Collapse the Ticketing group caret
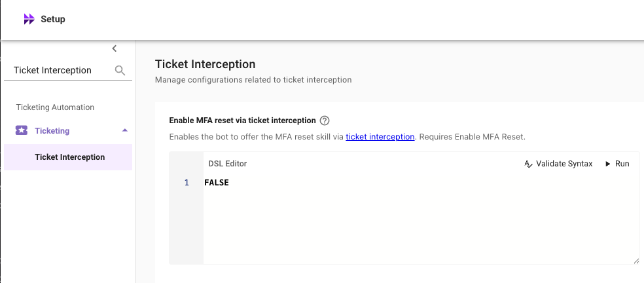Screen dimensions: 644x283 click(125, 130)
